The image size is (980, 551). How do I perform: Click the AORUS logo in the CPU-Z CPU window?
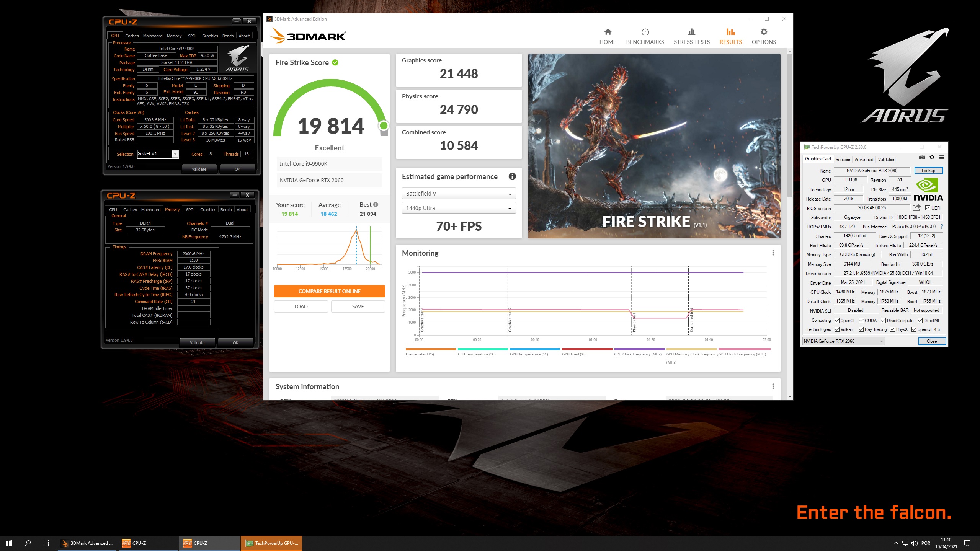pos(237,58)
